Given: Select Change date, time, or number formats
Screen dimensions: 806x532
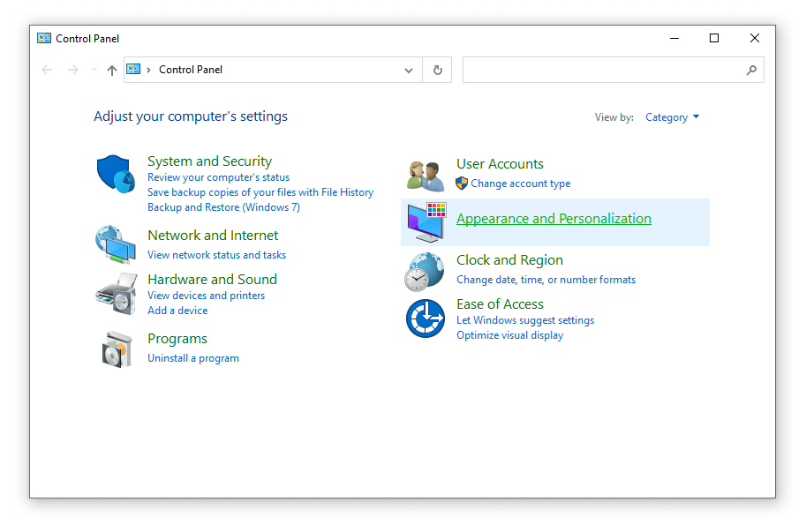Looking at the screenshot, I should (x=546, y=280).
